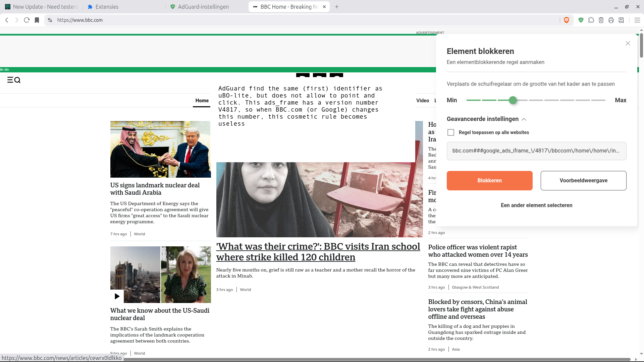The width and height of the screenshot is (644, 362).
Task: Reload the BBC page
Action: click(27, 20)
